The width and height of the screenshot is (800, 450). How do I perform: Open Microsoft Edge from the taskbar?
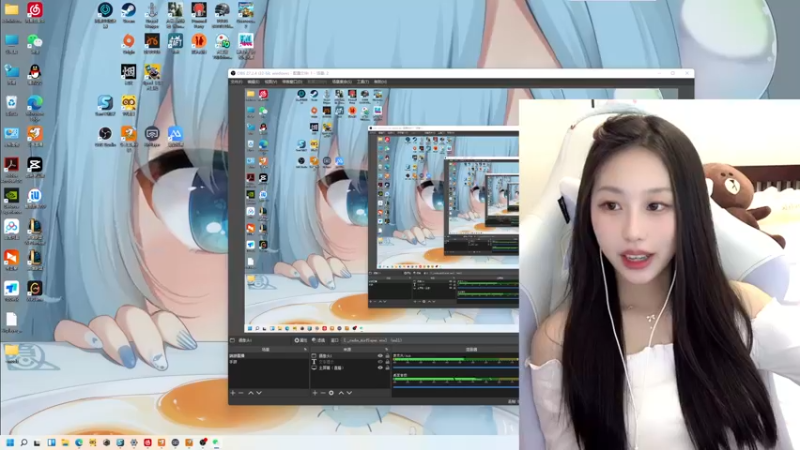[x=79, y=442]
